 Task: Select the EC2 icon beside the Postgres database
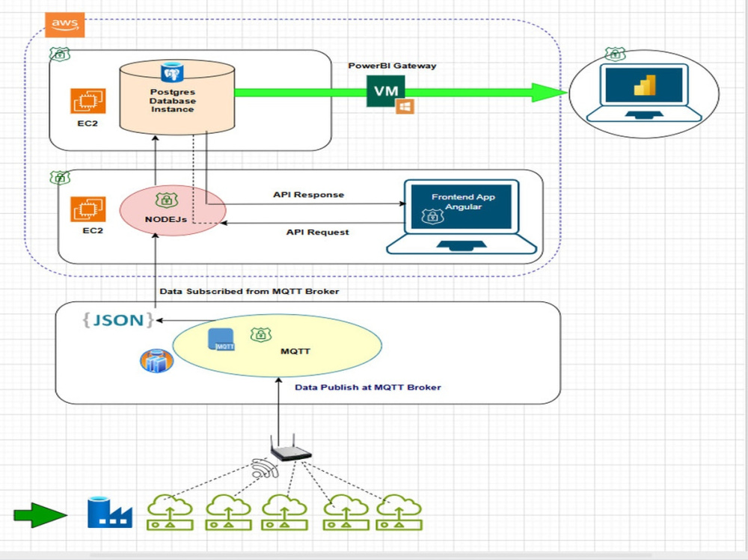coord(88,101)
